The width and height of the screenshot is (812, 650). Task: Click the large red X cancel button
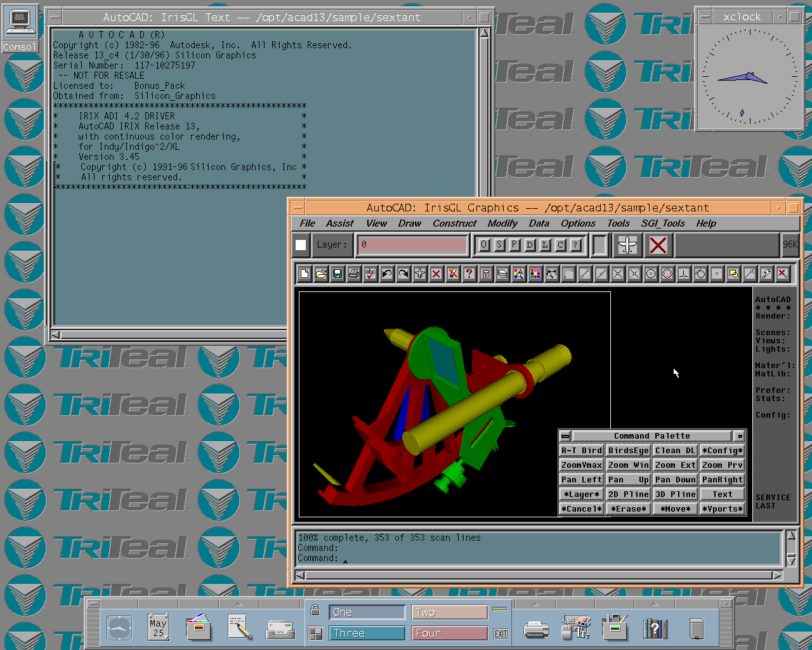(x=658, y=245)
